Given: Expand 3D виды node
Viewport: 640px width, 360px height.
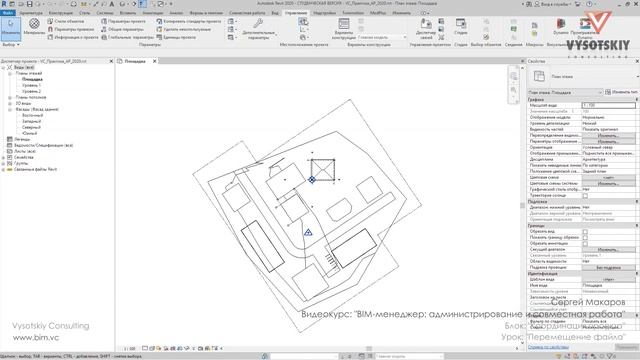Looking at the screenshot, I should pos(10,104).
